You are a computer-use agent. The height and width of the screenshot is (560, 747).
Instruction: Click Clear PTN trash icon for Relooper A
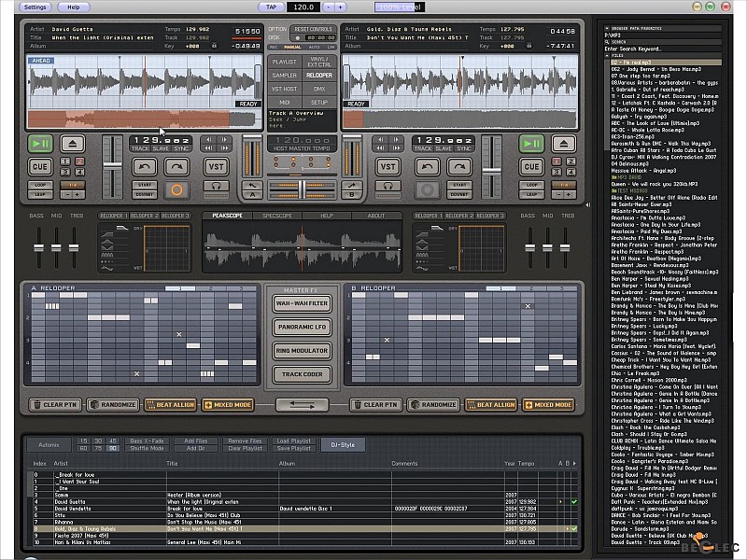pyautogui.click(x=37, y=405)
